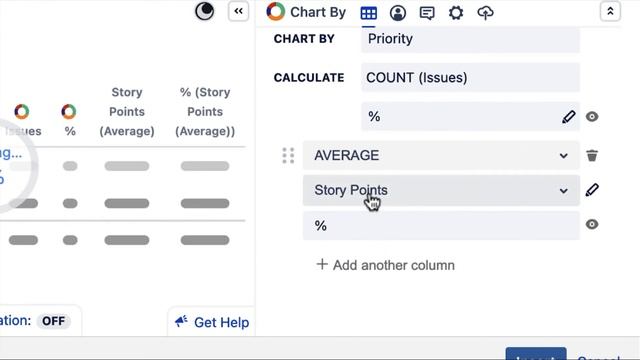Click the chart icon above Issues column
Image resolution: width=640 pixels, height=360 pixels.
tap(22, 111)
